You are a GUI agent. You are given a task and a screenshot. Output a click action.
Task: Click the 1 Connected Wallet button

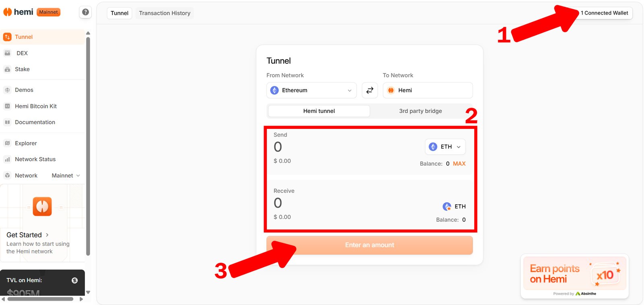[604, 13]
